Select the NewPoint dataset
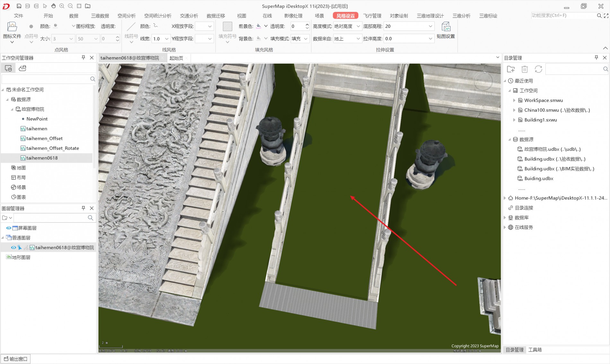Image resolution: width=610 pixels, height=364 pixels. coord(37,119)
